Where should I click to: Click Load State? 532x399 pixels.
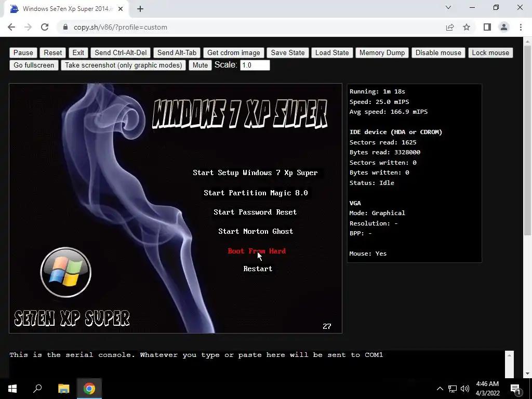pyautogui.click(x=332, y=52)
